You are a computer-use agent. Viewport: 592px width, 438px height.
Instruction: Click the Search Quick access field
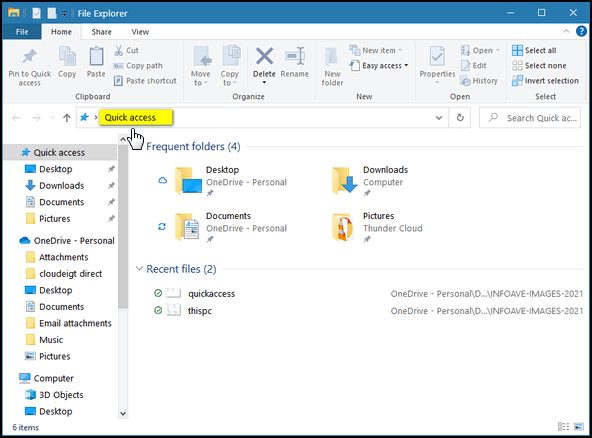pos(530,118)
